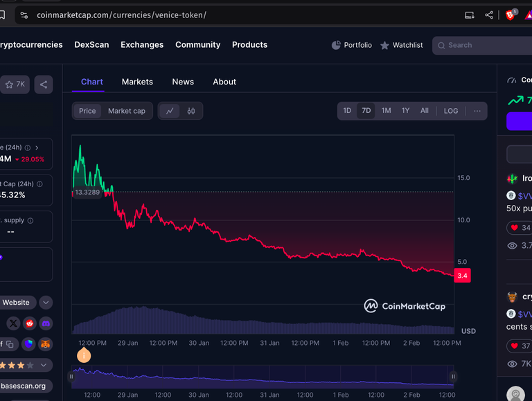Click the search magnifier icon
Viewport: 532px width, 401px height.
(441, 46)
